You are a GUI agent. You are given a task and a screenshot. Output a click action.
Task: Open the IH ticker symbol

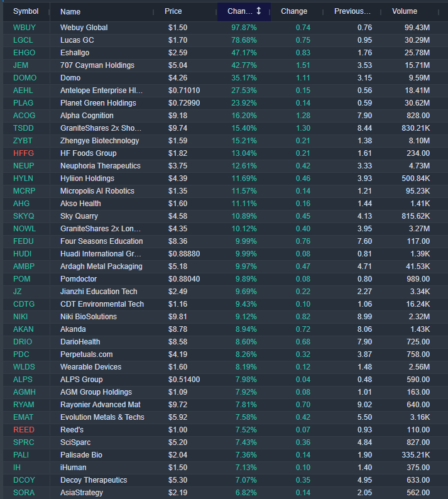click(x=17, y=468)
